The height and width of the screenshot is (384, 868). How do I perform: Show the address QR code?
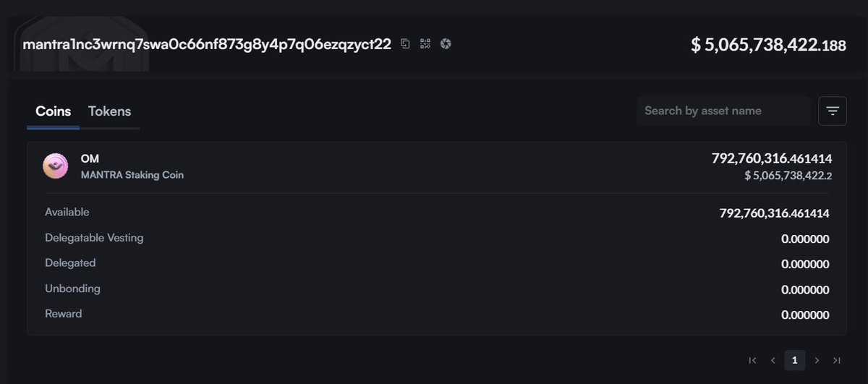[425, 44]
